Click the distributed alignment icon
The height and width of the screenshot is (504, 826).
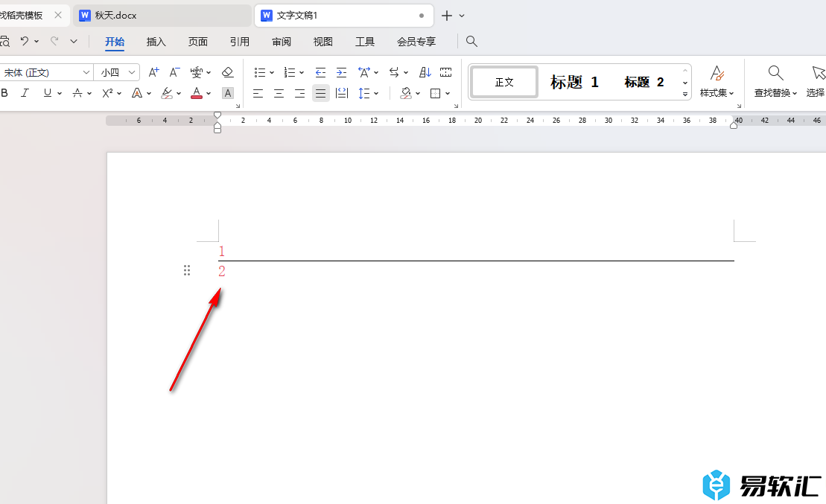click(342, 93)
